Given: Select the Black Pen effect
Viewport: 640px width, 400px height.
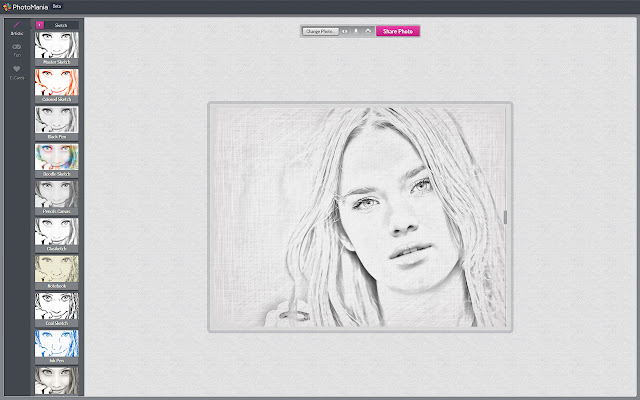Looking at the screenshot, I should [x=57, y=121].
